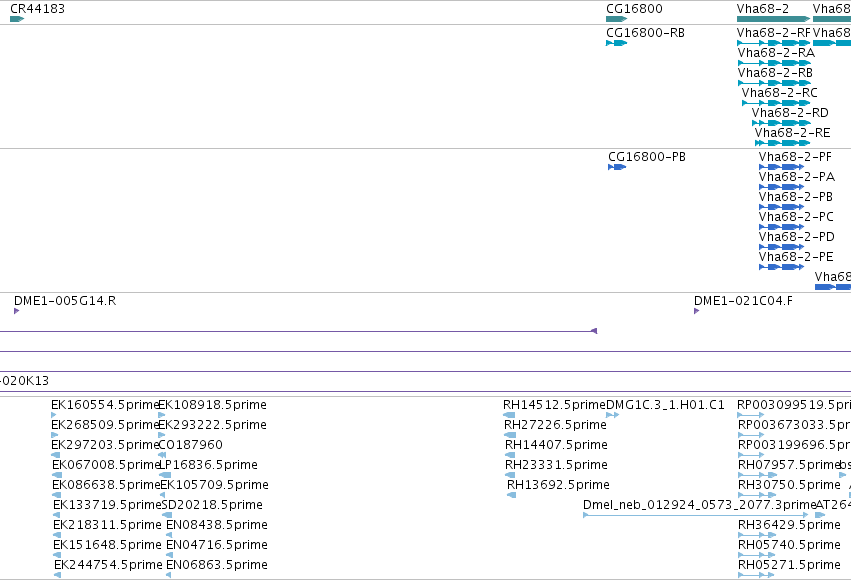This screenshot has width=851, height=580.
Task: Click the SD20218.5prime EST label
Action: pyautogui.click(x=212, y=505)
